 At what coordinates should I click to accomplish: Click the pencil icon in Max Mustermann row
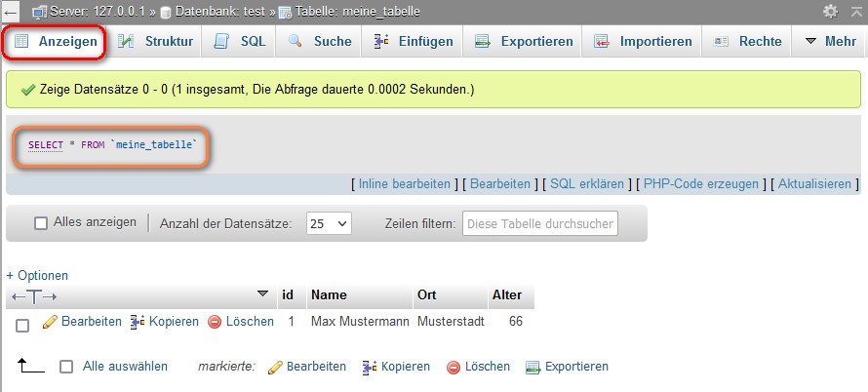(x=50, y=322)
